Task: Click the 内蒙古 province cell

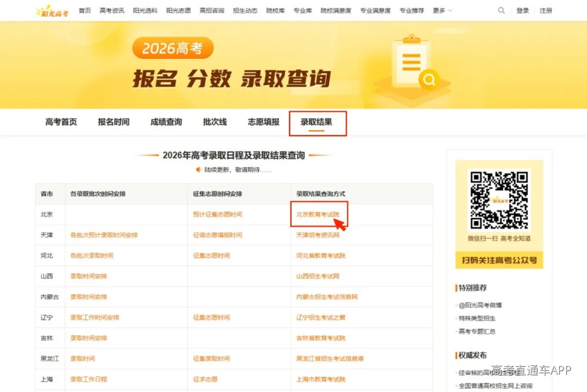Action: [49, 297]
